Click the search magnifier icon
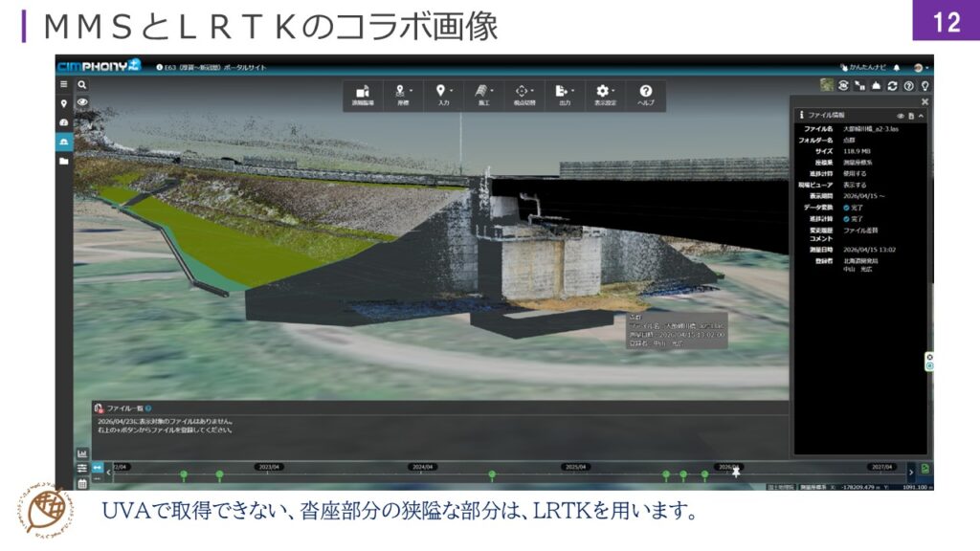The image size is (980, 551). (82, 84)
